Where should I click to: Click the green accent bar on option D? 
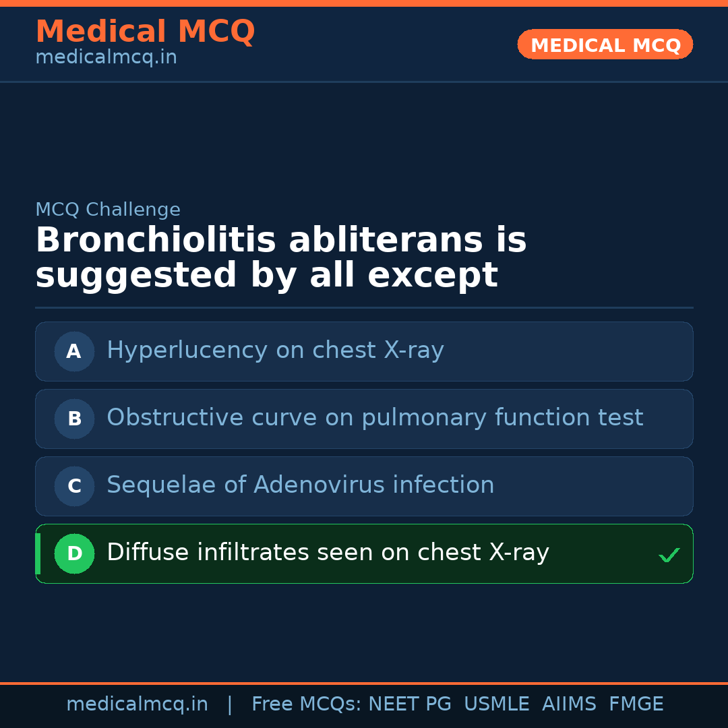point(38,553)
